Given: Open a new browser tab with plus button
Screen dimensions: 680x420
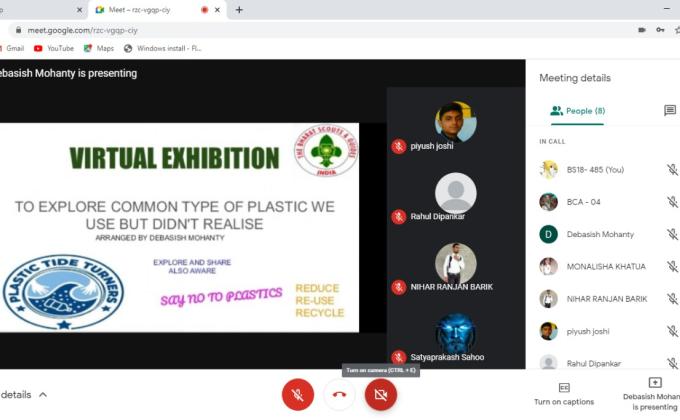Looking at the screenshot, I should tap(239, 10).
